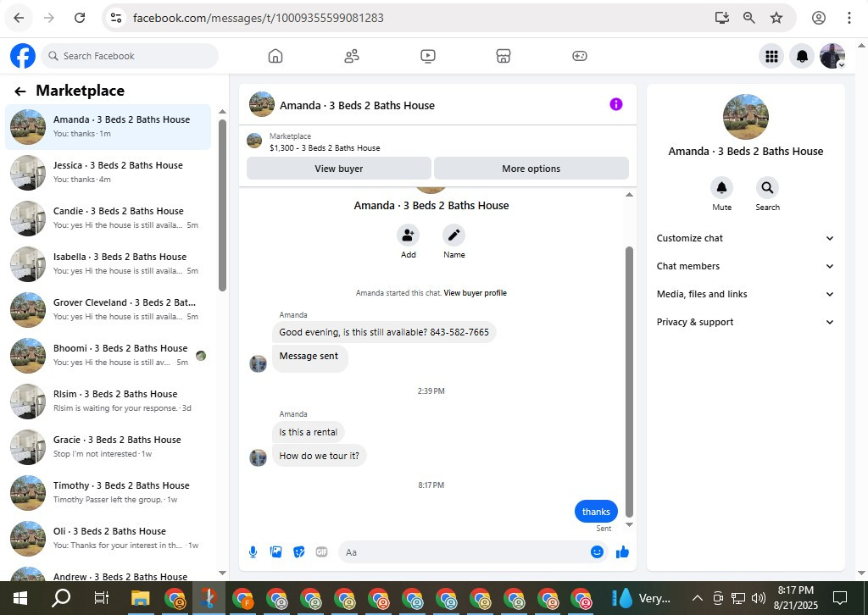Open the Windows notification center

coord(840,598)
